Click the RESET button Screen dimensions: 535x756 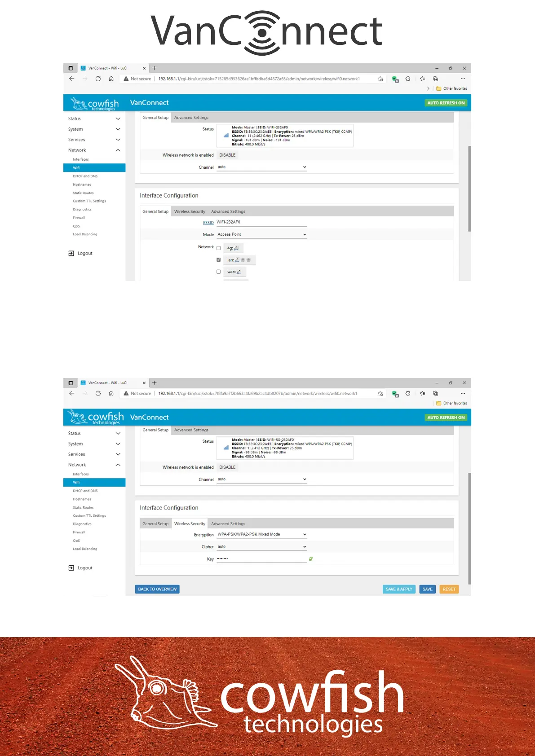(x=449, y=589)
